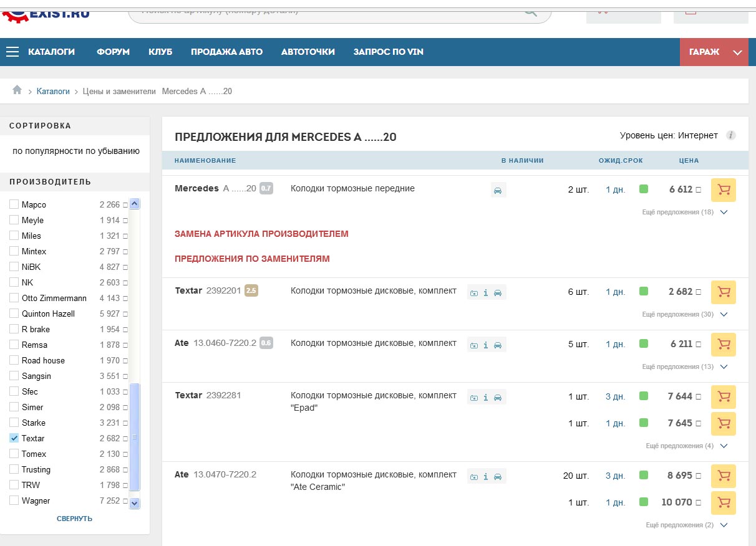The width and height of the screenshot is (756, 546).
Task: Open info icon for Textar 2392281
Action: (486, 397)
